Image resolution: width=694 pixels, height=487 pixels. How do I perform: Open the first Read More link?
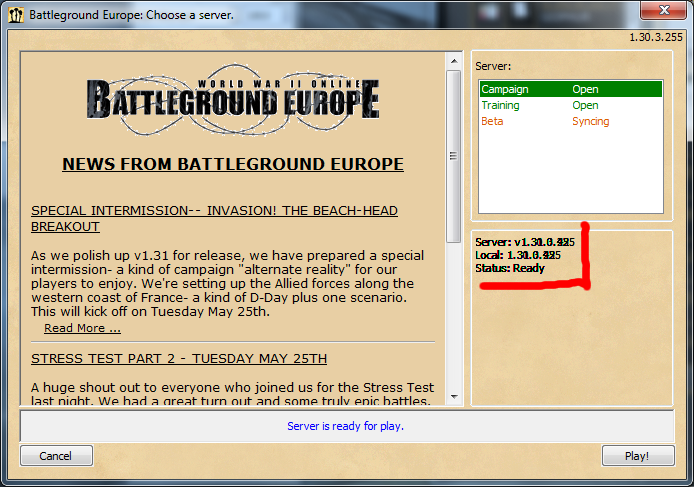click(82, 328)
